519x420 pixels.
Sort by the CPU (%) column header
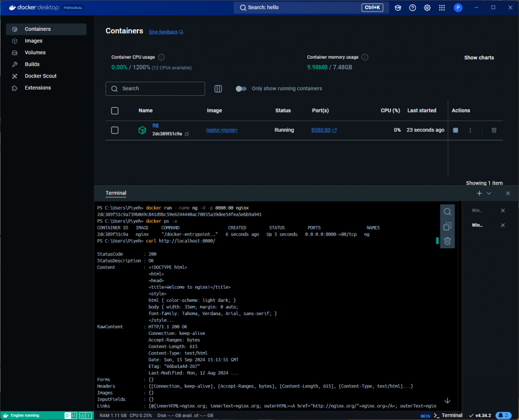point(390,111)
